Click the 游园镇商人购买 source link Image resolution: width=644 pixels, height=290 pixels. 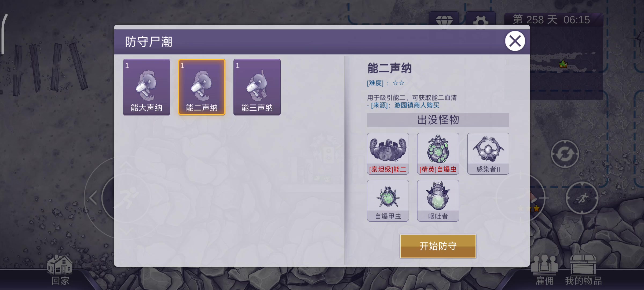click(416, 105)
